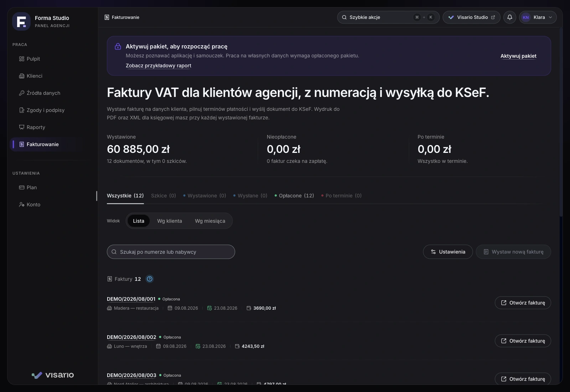The height and width of the screenshot is (392, 570).
Task: Click the help question mark next to Faktury 12
Action: (150, 279)
